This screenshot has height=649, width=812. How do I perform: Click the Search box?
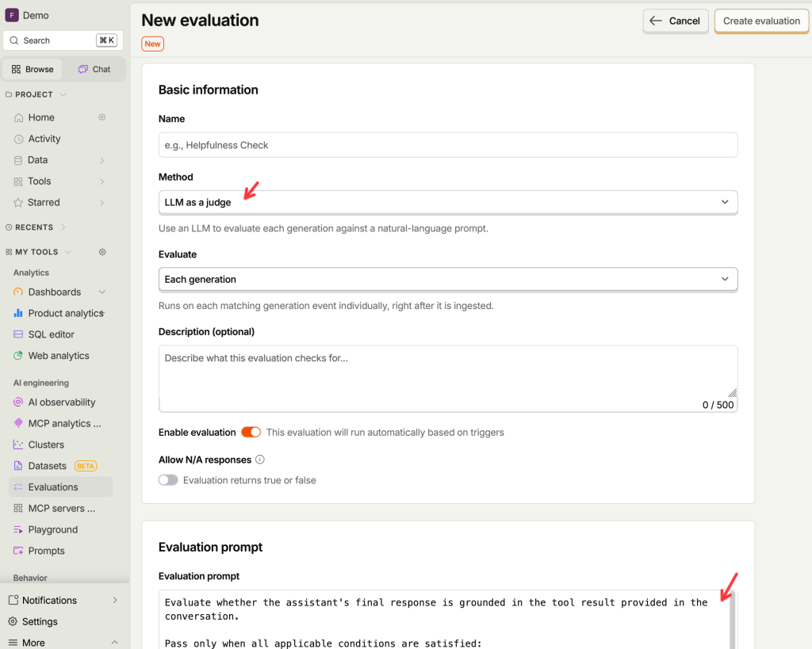click(x=63, y=40)
